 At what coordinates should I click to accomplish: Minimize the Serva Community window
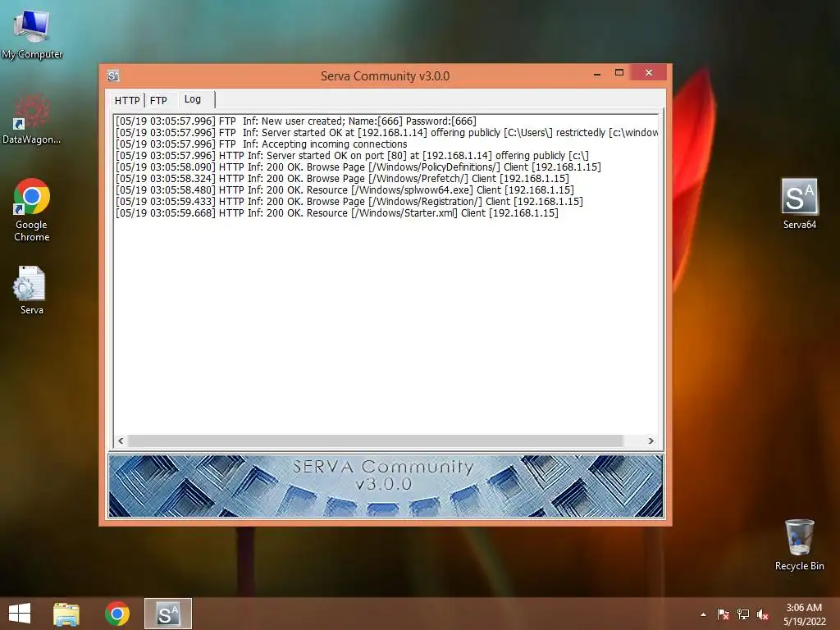click(x=597, y=73)
